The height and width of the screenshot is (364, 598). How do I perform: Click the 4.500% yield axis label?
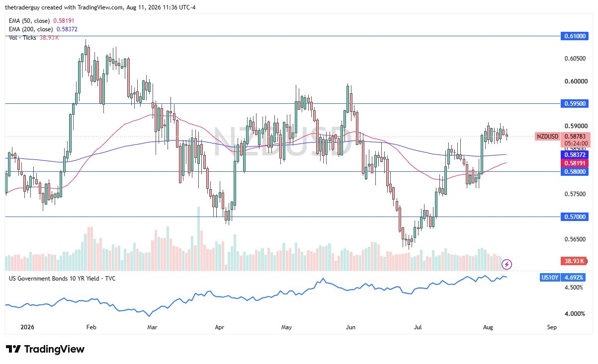click(x=574, y=287)
